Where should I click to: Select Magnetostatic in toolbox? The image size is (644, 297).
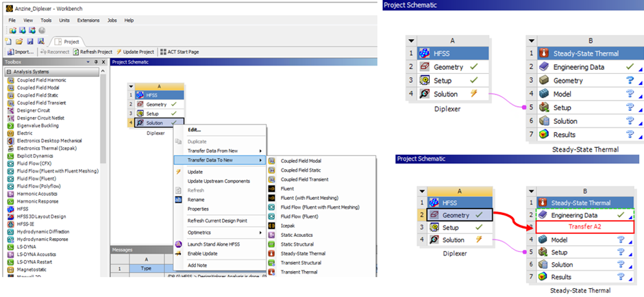coord(32,270)
